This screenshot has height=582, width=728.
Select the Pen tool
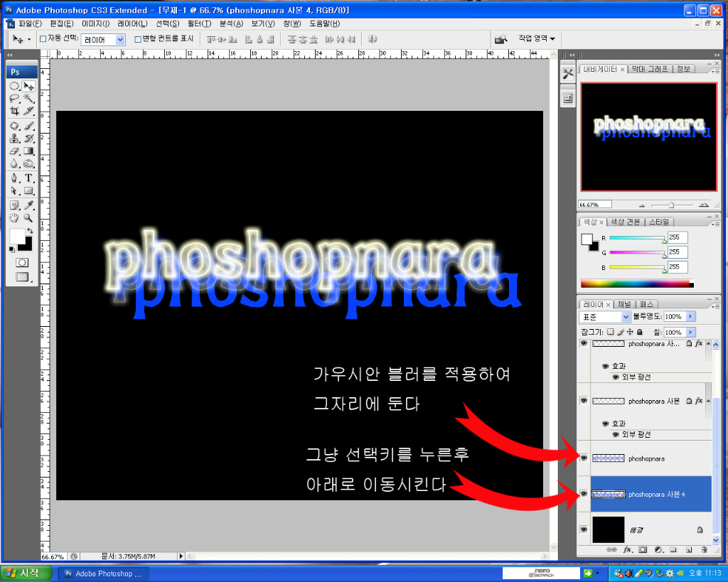pyautogui.click(x=15, y=178)
